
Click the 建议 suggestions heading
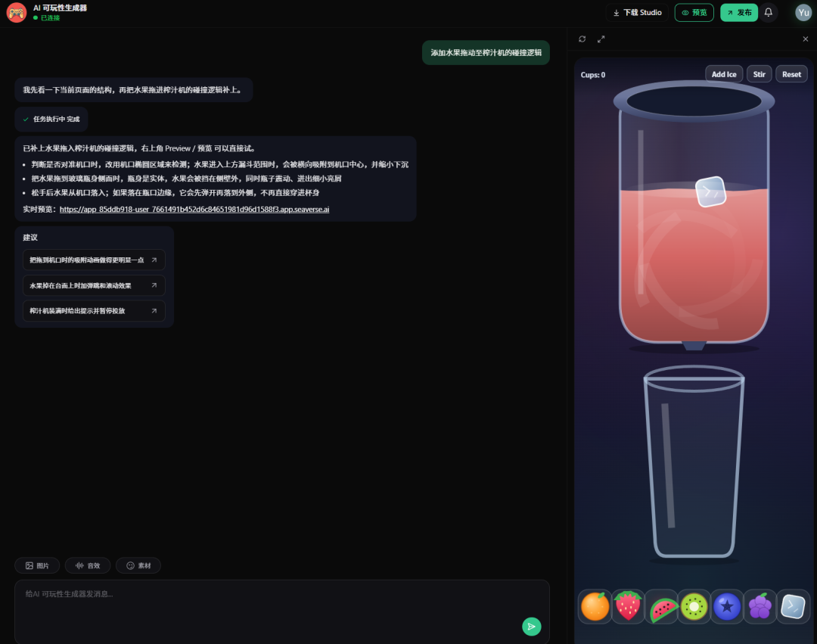30,238
